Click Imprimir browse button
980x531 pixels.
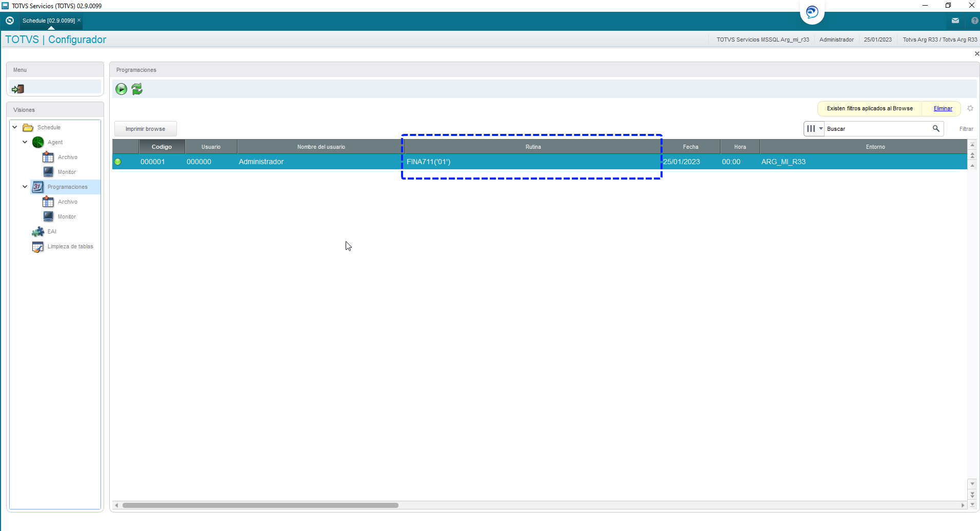pyautogui.click(x=145, y=129)
